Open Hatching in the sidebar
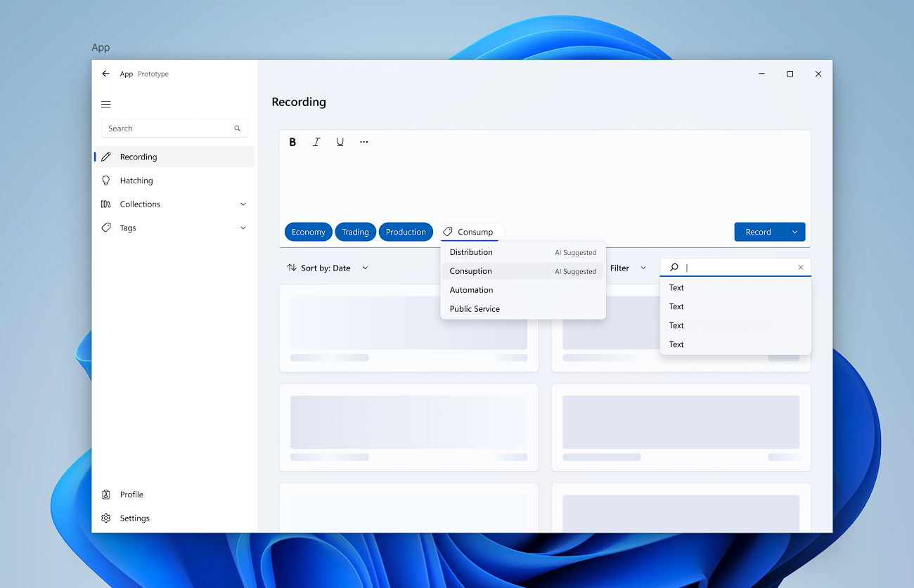The width and height of the screenshot is (914, 588). tap(174, 181)
